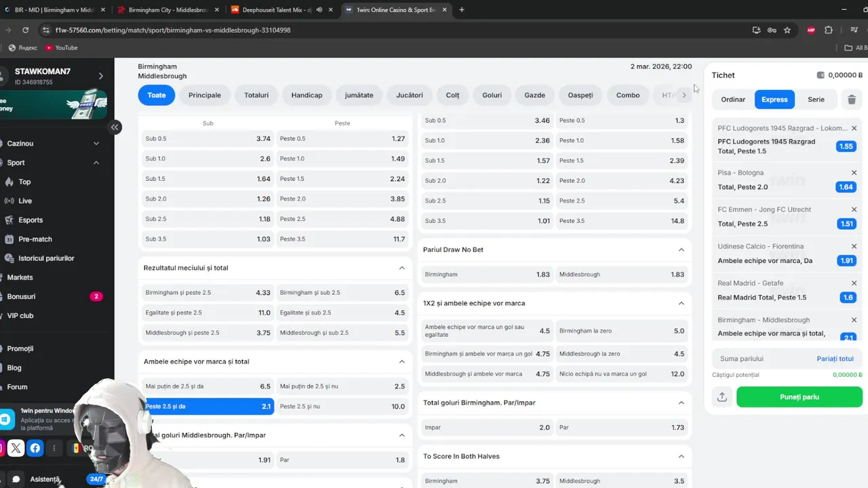Open the support chat bubble icon

coord(16,479)
